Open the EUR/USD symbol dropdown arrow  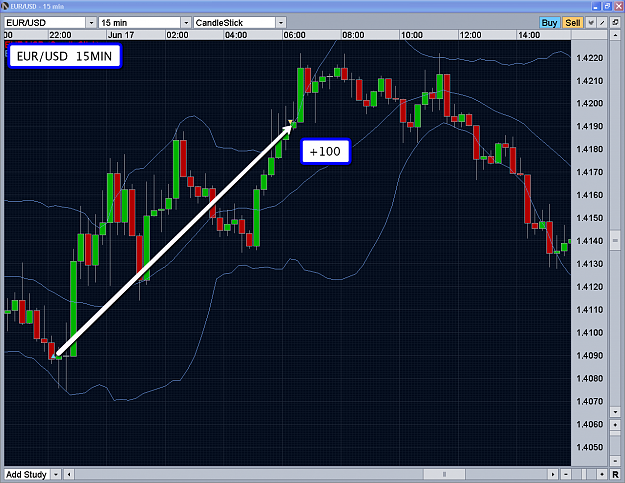92,23
